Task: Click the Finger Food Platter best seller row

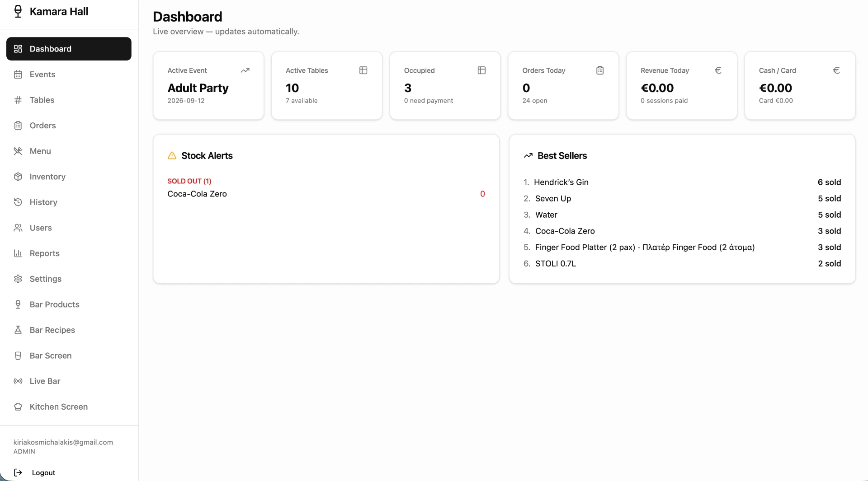Action: (x=682, y=247)
